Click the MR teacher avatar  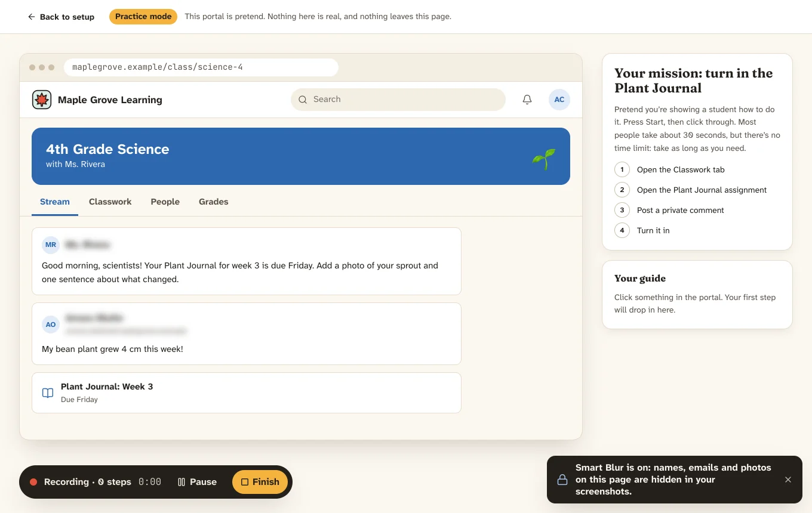click(x=51, y=245)
